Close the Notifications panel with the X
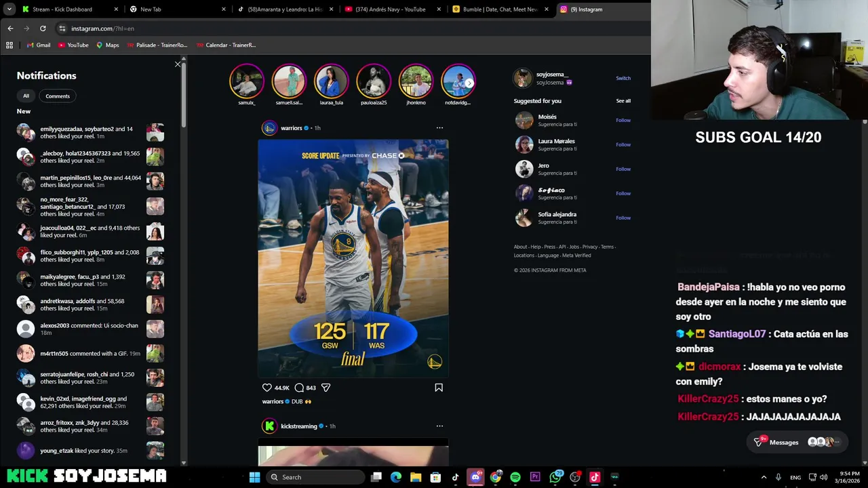 178,64
